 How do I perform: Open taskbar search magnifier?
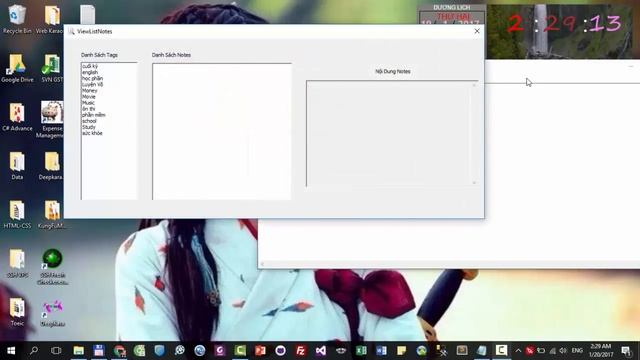34,351
